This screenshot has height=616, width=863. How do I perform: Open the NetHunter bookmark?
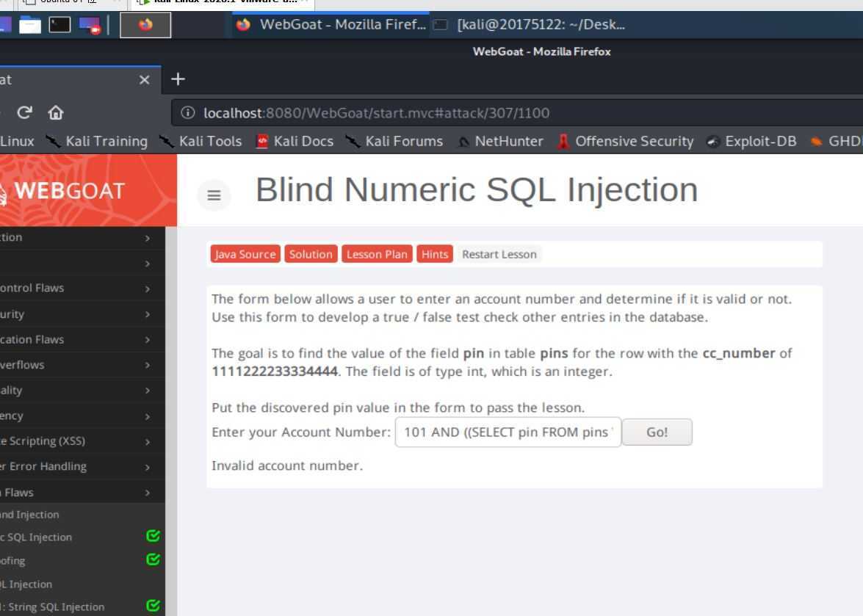pos(500,142)
